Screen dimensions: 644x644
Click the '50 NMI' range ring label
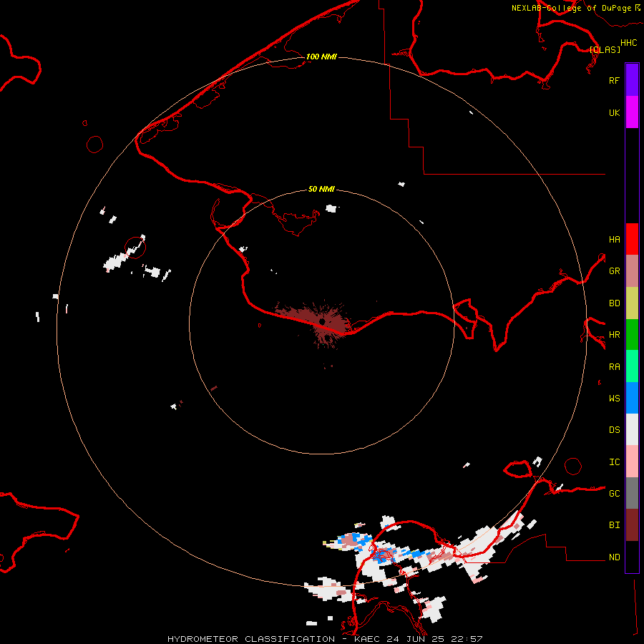click(x=321, y=189)
